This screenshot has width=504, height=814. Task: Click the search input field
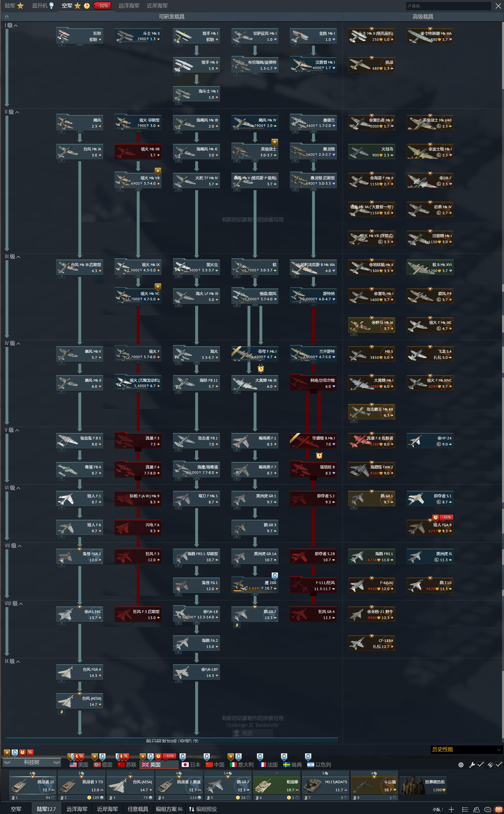[448, 6]
